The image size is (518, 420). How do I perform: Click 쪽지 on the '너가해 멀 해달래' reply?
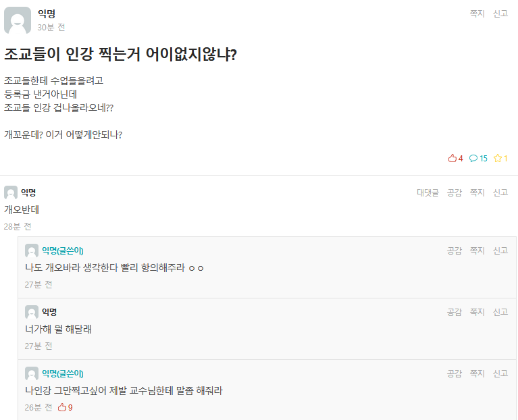(x=477, y=312)
